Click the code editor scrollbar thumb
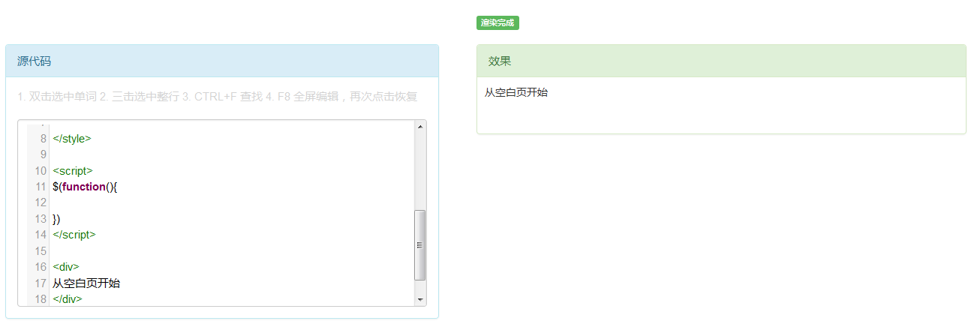 (420, 244)
